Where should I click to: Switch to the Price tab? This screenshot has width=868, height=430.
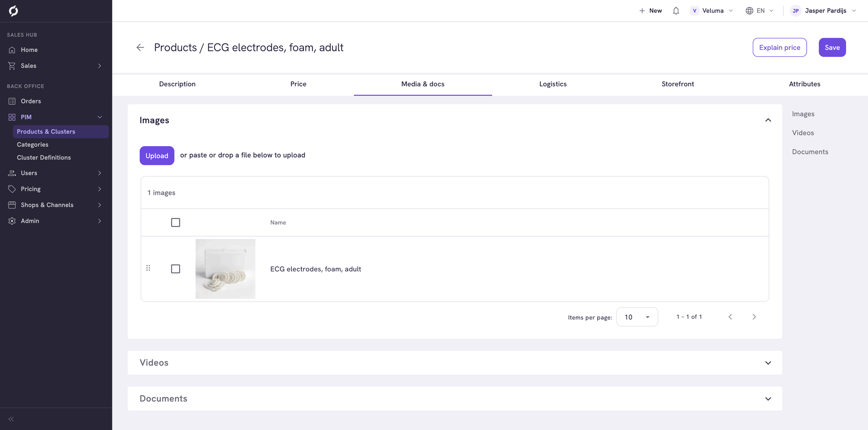coord(298,84)
